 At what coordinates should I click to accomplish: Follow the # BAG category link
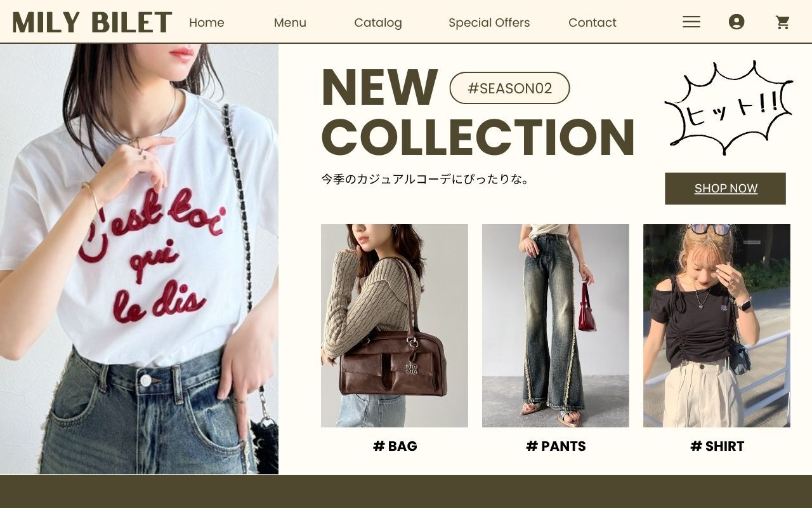pyautogui.click(x=395, y=446)
